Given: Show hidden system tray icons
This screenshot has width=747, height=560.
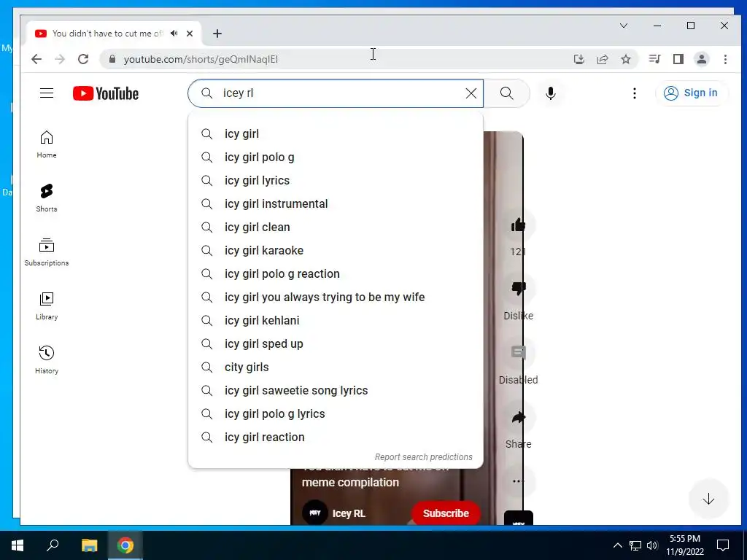Looking at the screenshot, I should [617, 545].
